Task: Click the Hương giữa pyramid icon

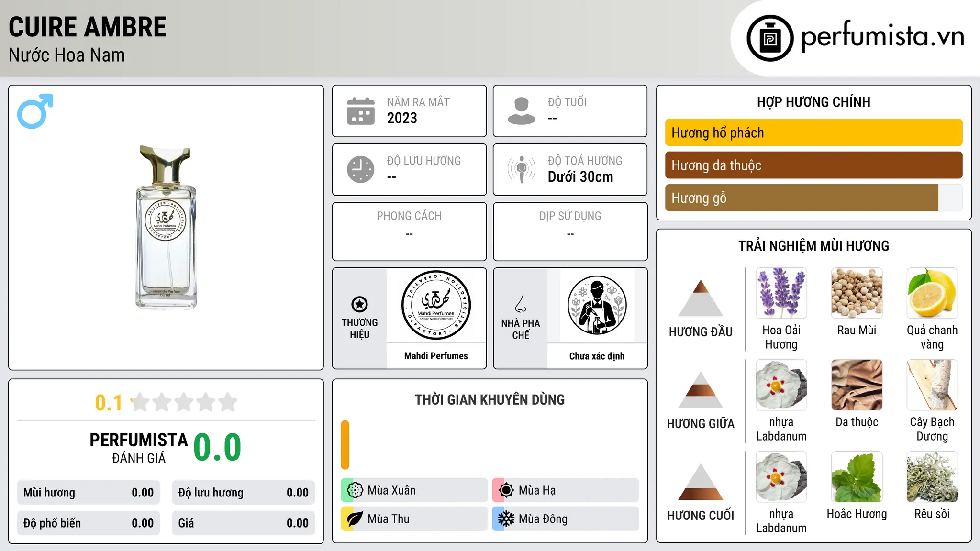Action: point(701,390)
